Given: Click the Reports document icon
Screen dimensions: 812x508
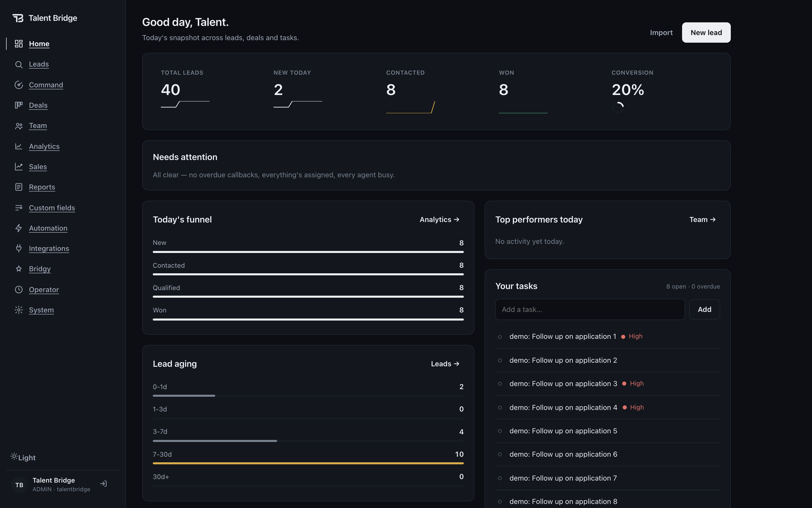Looking at the screenshot, I should coord(19,187).
